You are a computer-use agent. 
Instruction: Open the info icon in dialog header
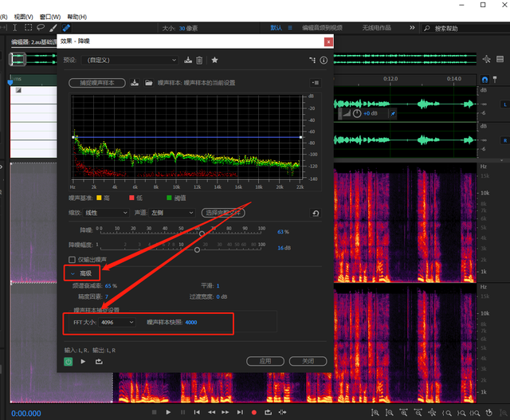(324, 60)
